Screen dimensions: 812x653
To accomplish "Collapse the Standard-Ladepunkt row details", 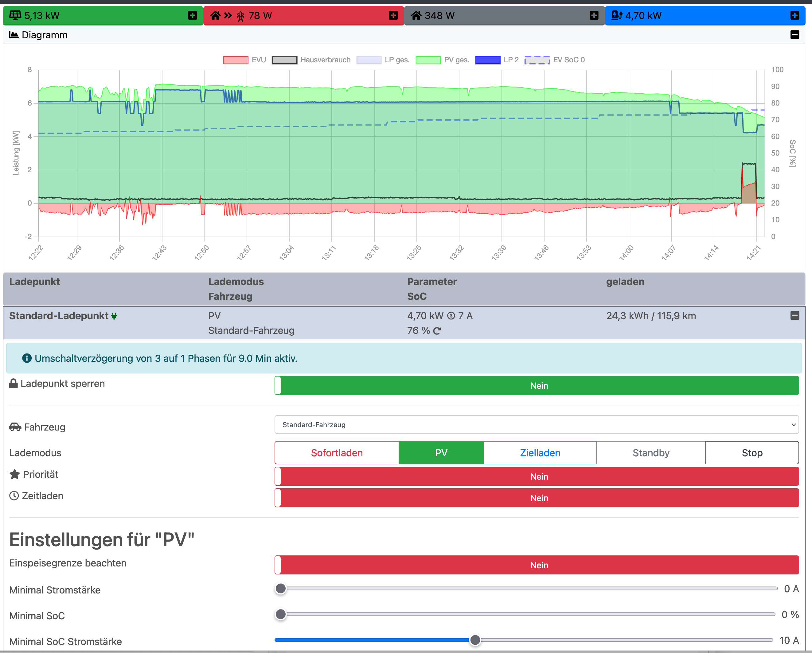I will pos(795,315).
